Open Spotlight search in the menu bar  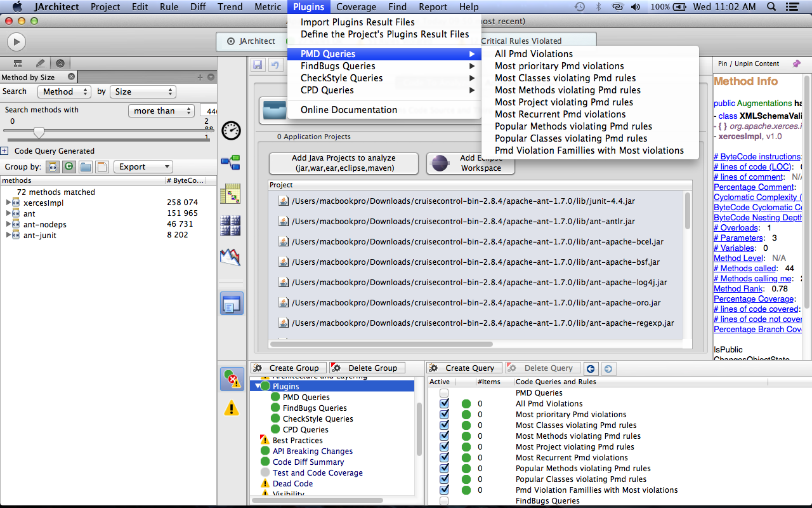pos(771,7)
